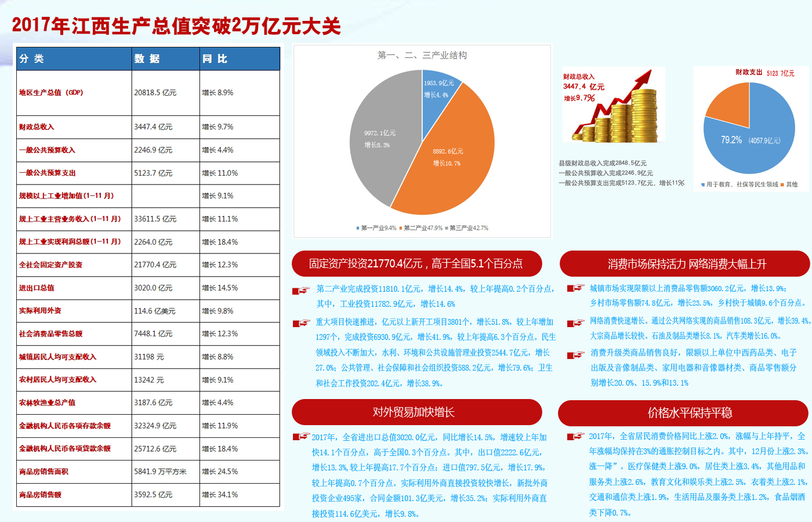812x522 pixels.
Task: Select the hand icon beside 城镇市场实现限额以上
Action: tap(575, 288)
